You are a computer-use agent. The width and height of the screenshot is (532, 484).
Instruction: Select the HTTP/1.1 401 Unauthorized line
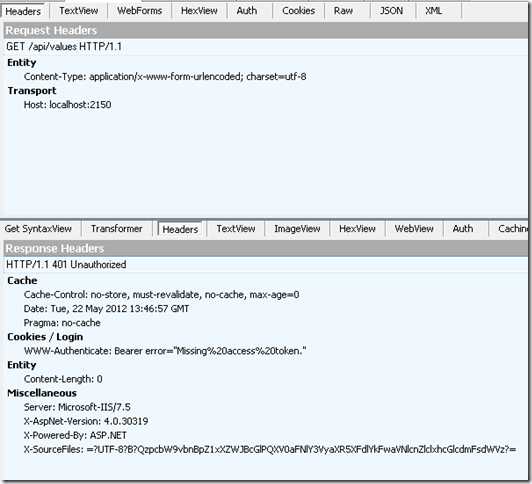point(66,265)
